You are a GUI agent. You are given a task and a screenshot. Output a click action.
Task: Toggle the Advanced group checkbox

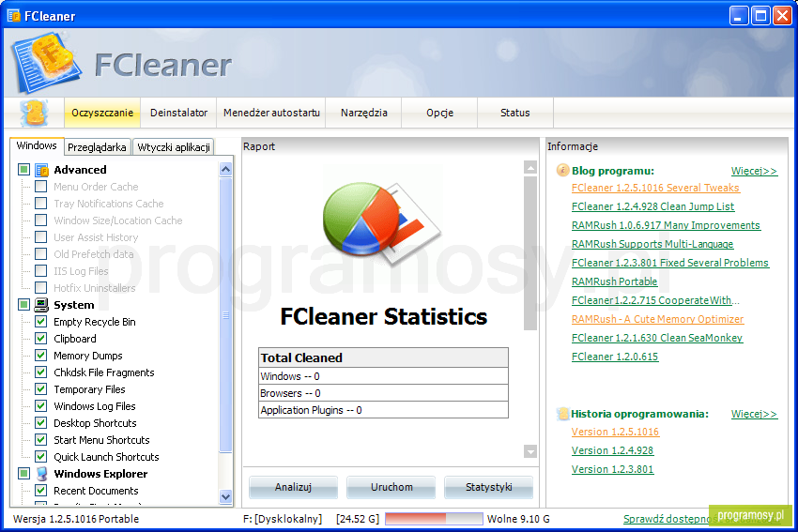[x=23, y=170]
